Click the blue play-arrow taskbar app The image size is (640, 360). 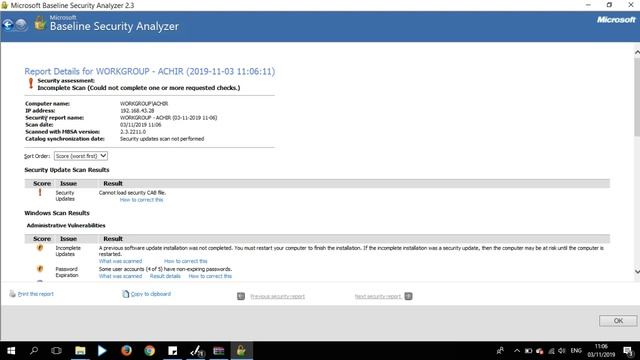102,351
